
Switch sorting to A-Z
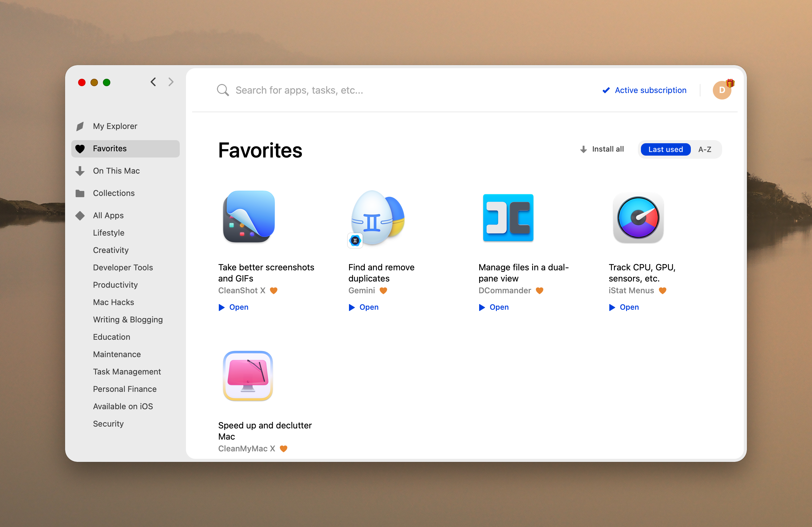click(704, 149)
